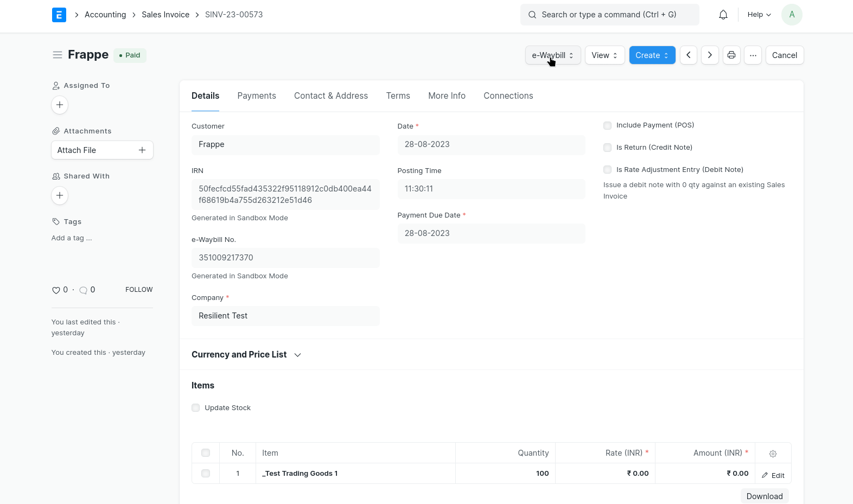Add an assignee with plus button
This screenshot has width=853, height=504.
60,105
